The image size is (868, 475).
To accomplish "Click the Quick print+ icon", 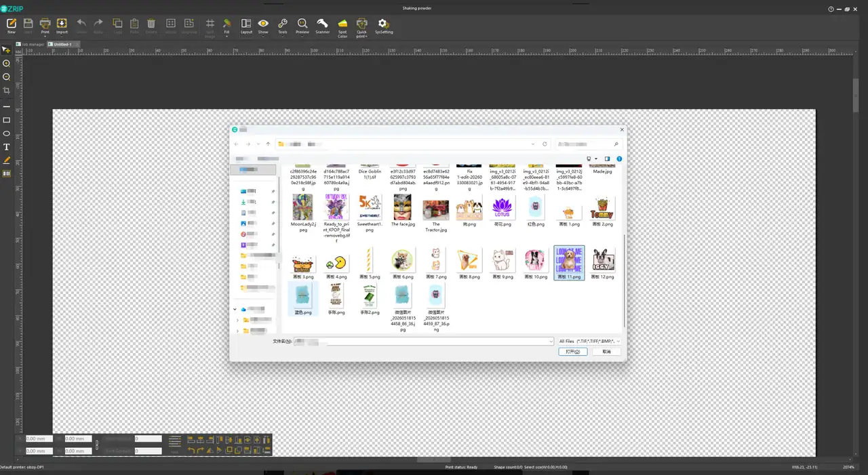I will click(x=361, y=27).
